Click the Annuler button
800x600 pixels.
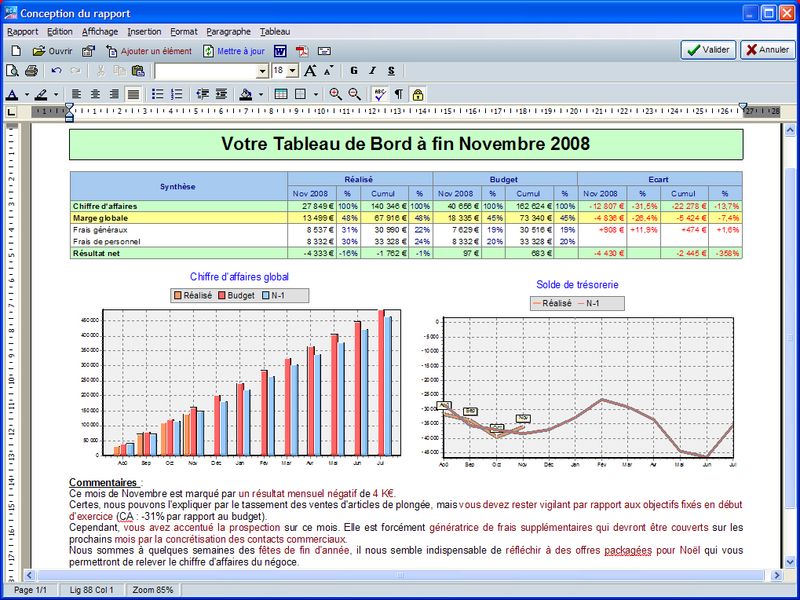coord(767,50)
